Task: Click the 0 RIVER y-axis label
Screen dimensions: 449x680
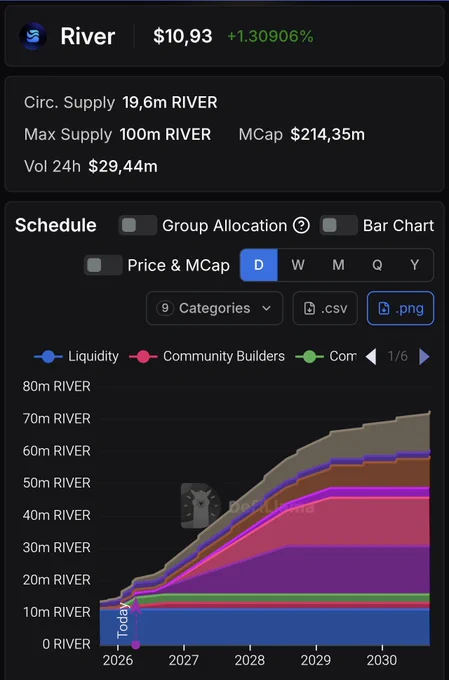Action: tap(66, 644)
